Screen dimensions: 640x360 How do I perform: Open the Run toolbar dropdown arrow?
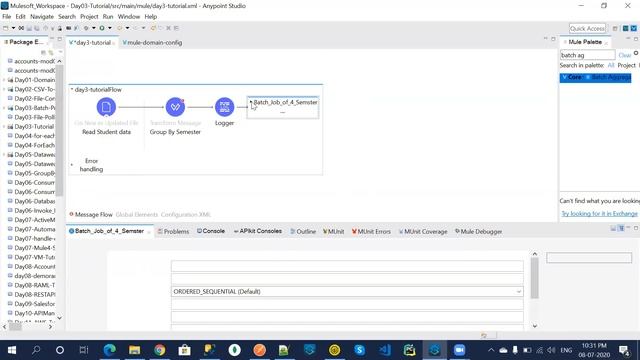[x=109, y=28]
